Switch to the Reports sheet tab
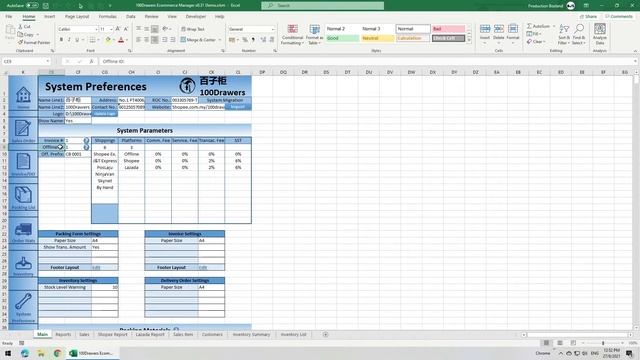 (x=63, y=334)
